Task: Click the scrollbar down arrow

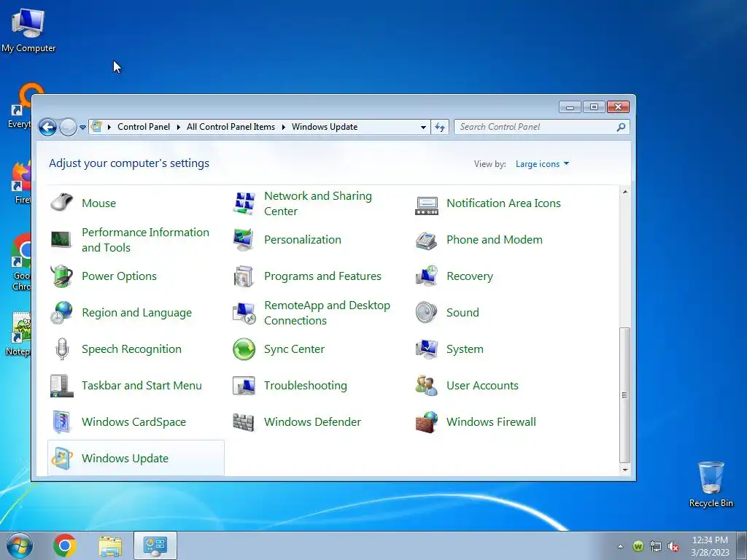Action: point(624,470)
